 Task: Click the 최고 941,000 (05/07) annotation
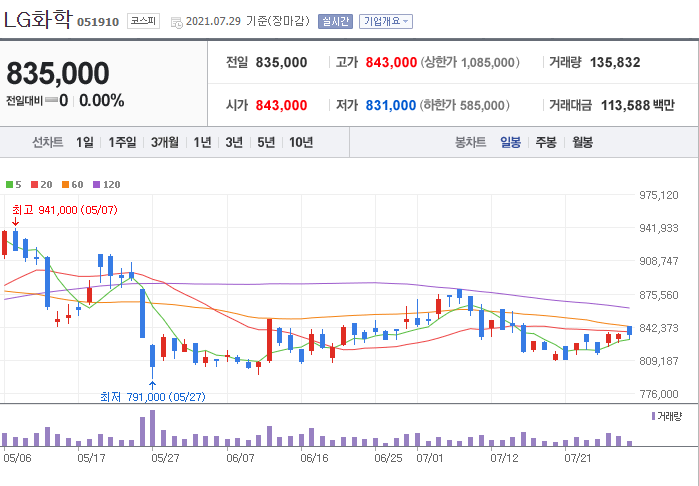point(65,210)
